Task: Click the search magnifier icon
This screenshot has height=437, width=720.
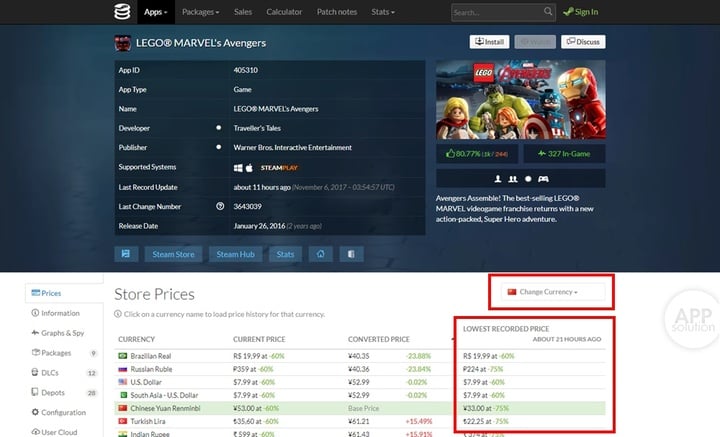Action: coord(548,11)
